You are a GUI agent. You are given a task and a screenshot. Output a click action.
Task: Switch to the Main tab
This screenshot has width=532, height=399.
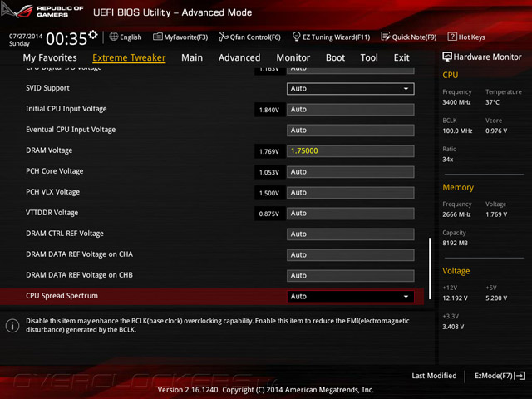[192, 57]
